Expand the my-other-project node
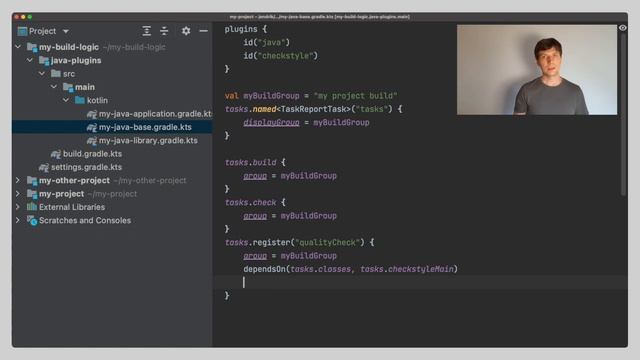The width and height of the screenshot is (640, 360). tap(18, 180)
